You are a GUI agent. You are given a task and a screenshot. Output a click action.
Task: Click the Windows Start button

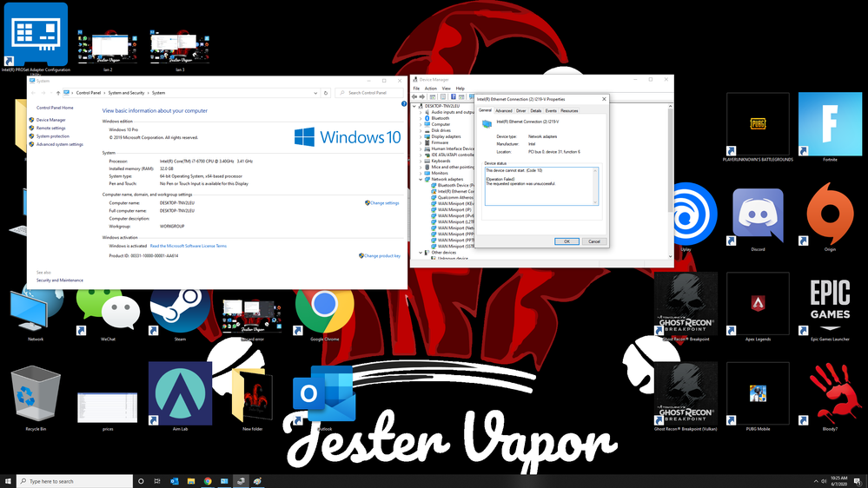pos(8,481)
